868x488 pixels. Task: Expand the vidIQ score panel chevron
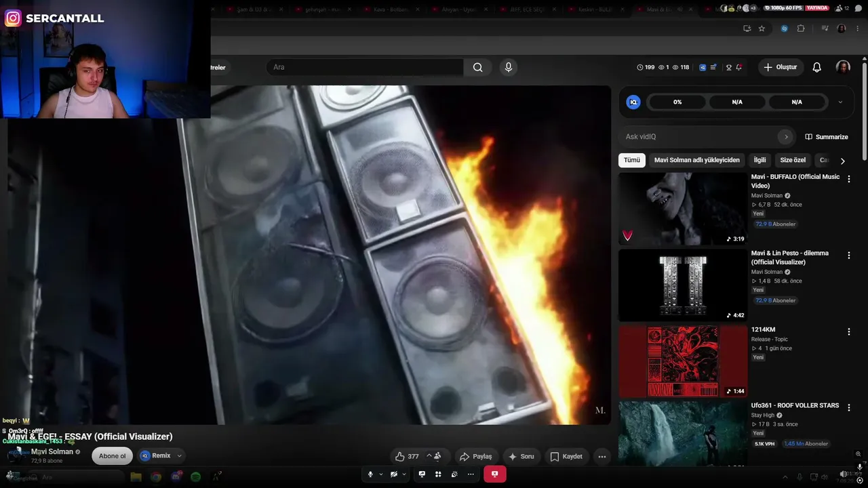[x=840, y=102]
